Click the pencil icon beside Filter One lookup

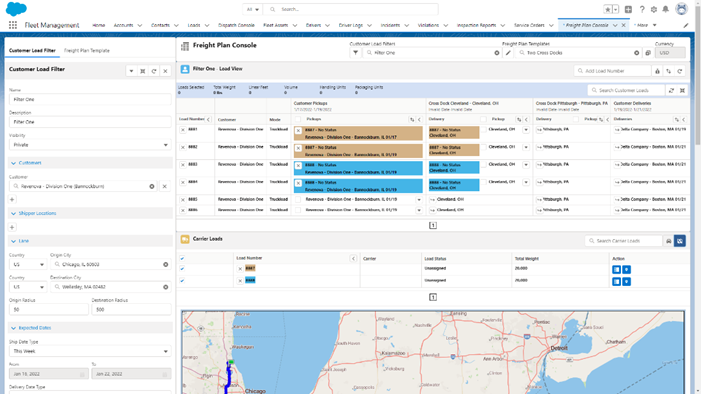pyautogui.click(x=508, y=53)
